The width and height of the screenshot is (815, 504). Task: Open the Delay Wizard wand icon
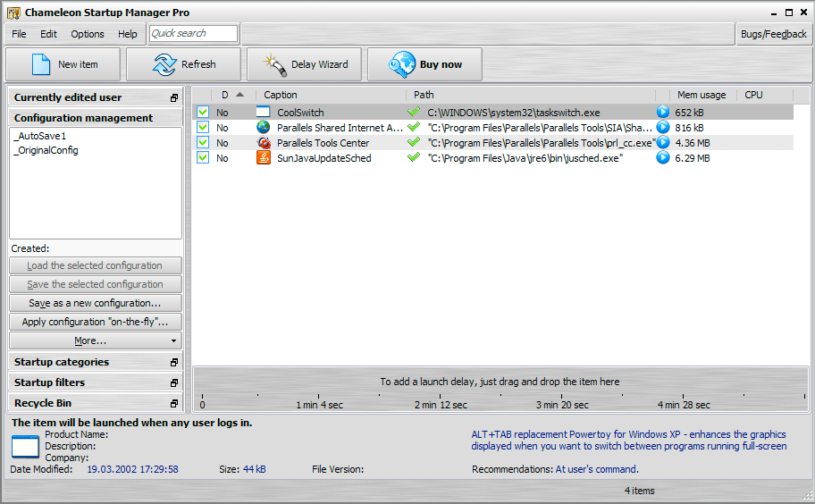coord(273,64)
